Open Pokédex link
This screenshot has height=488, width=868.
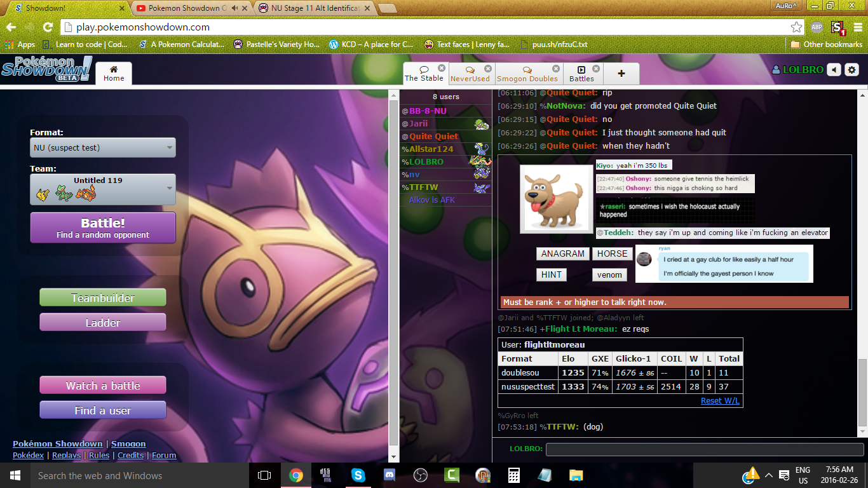[x=28, y=455]
